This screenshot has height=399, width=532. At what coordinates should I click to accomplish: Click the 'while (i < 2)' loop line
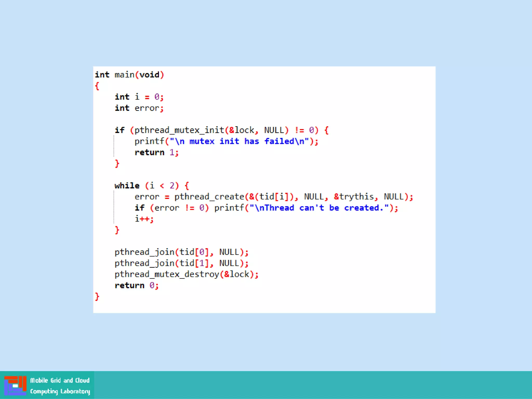tap(152, 185)
